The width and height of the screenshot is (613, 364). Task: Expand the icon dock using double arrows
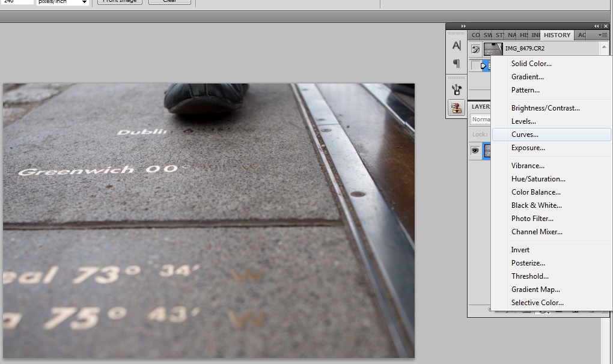[x=463, y=26]
